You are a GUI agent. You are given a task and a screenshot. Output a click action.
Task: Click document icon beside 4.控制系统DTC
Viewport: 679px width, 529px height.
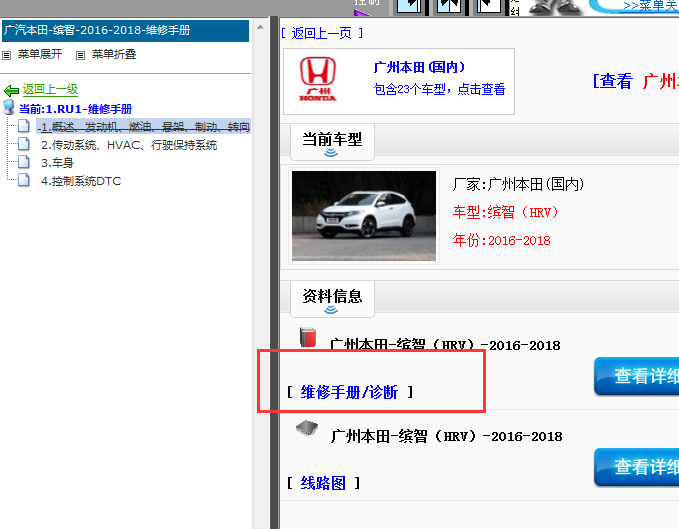pyautogui.click(x=24, y=180)
